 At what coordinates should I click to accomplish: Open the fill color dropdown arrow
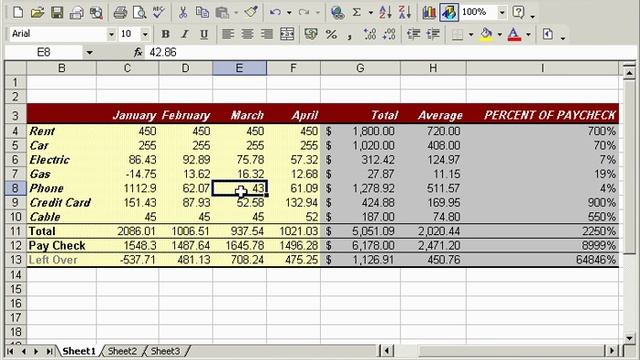pyautogui.click(x=499, y=35)
